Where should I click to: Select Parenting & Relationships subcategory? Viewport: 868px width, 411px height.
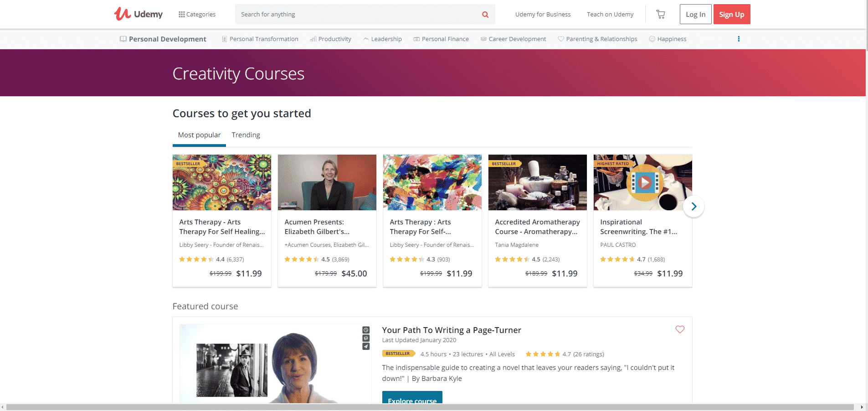597,39
